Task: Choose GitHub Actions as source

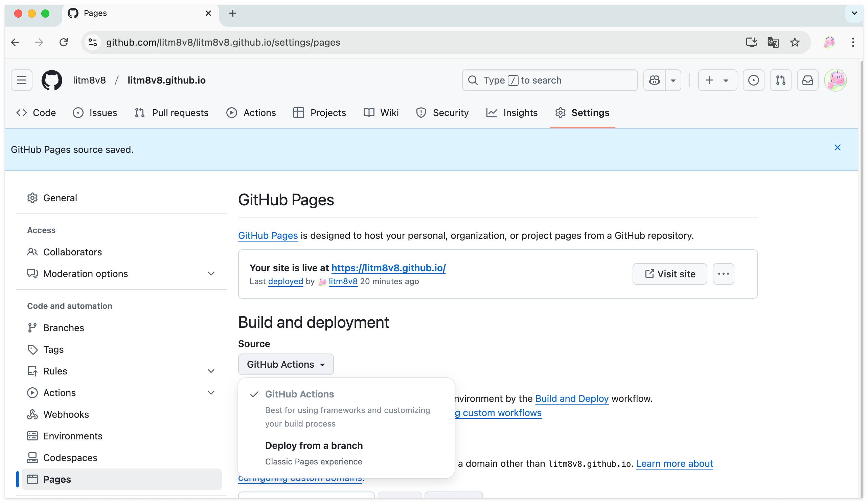Action: click(x=346, y=409)
